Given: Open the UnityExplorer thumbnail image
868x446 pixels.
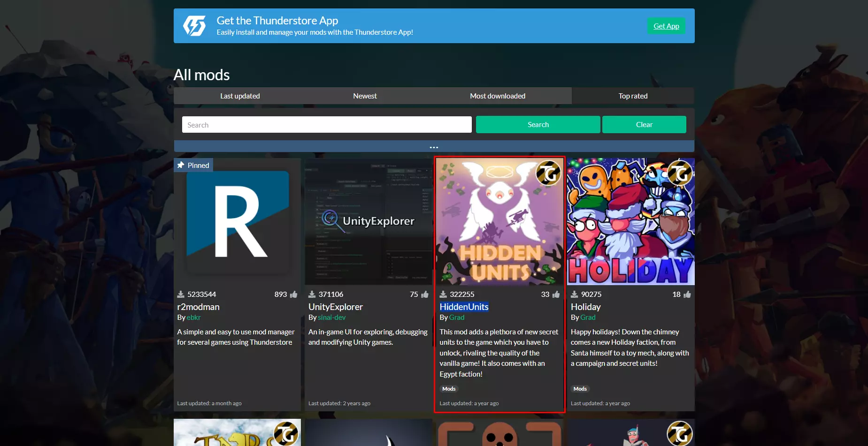Looking at the screenshot, I should [369, 222].
